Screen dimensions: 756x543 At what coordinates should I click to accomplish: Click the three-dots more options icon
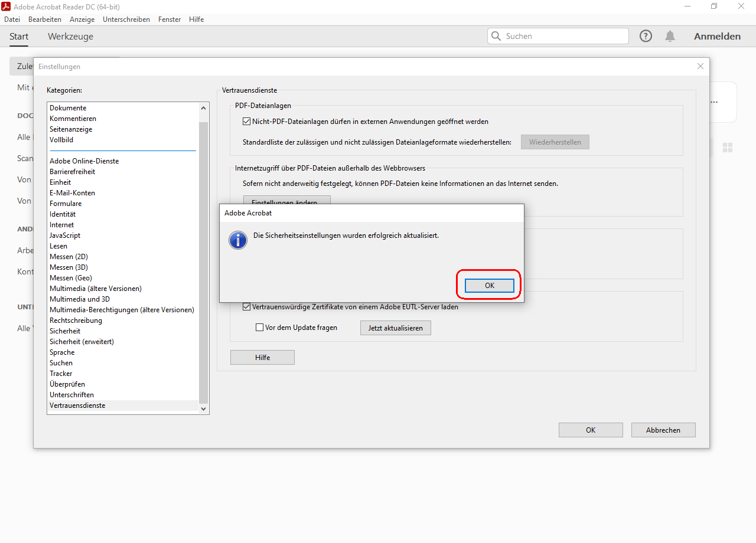click(714, 102)
